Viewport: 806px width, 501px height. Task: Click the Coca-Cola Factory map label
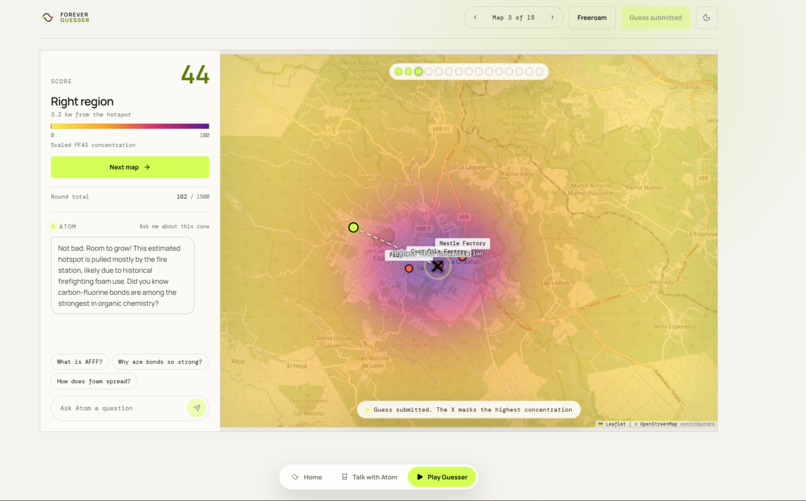(x=439, y=251)
